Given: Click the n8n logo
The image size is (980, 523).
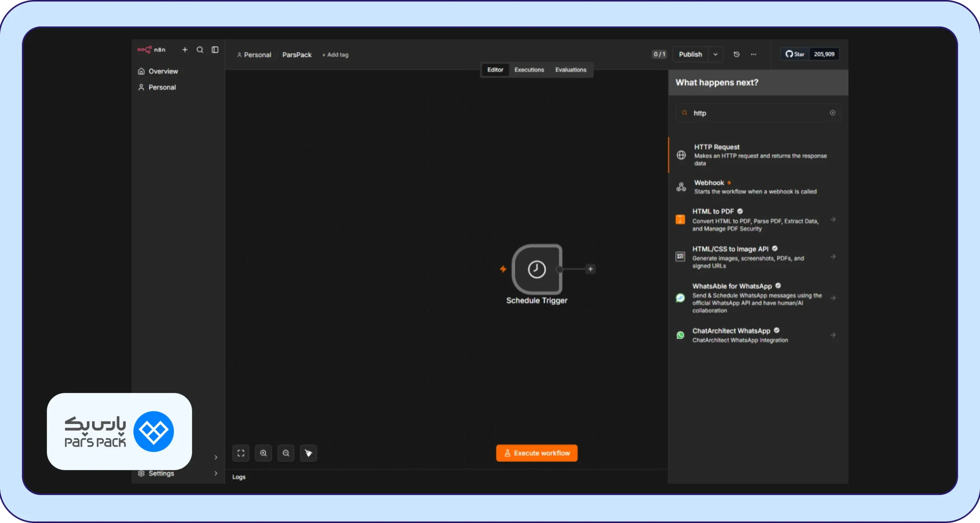Looking at the screenshot, I should click(152, 50).
